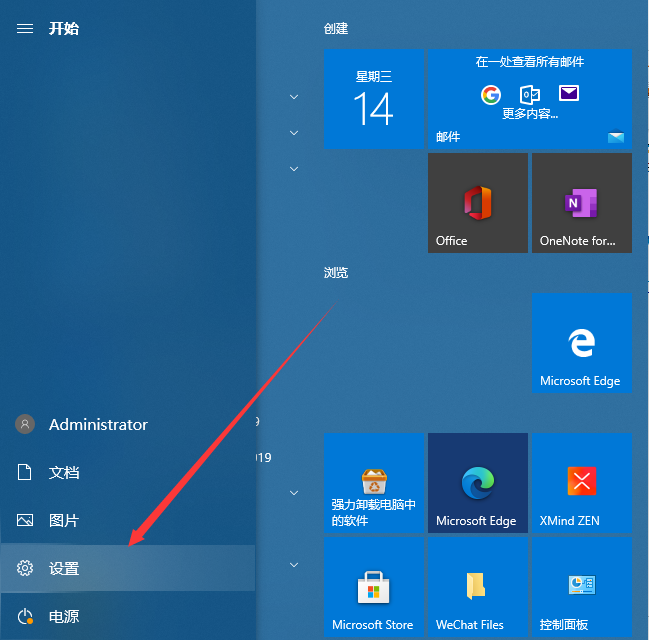Select the 创建 tile group header
649x640 pixels.
click(336, 29)
